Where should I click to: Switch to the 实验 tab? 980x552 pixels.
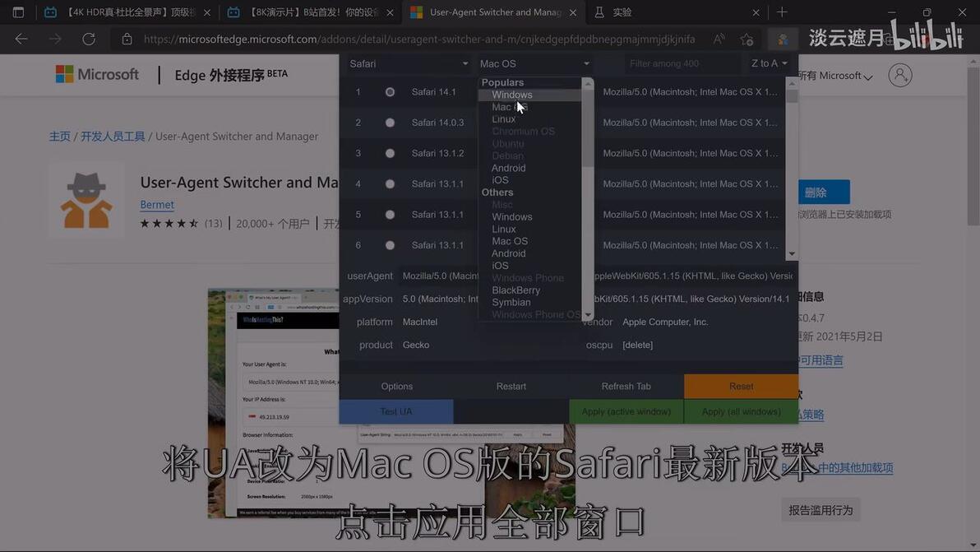[x=677, y=12]
